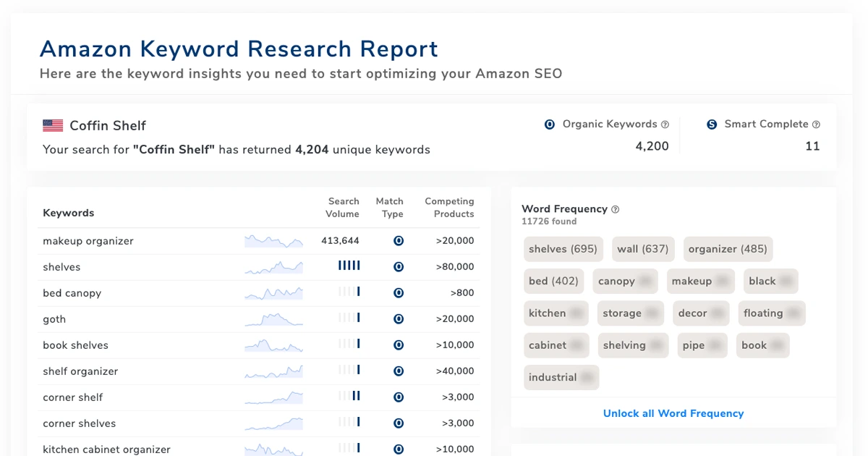Click match type icon for makeup organizer
Screen dimensions: 868x456
398,241
